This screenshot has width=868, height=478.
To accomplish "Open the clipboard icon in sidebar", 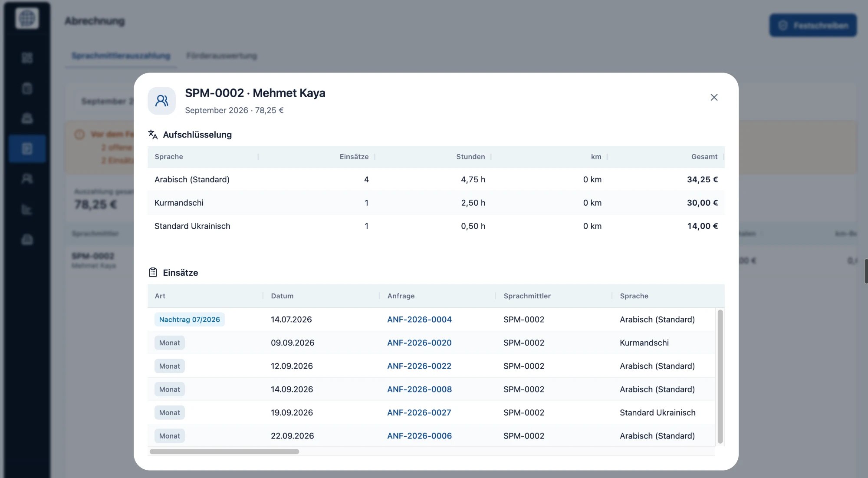I will click(x=27, y=88).
